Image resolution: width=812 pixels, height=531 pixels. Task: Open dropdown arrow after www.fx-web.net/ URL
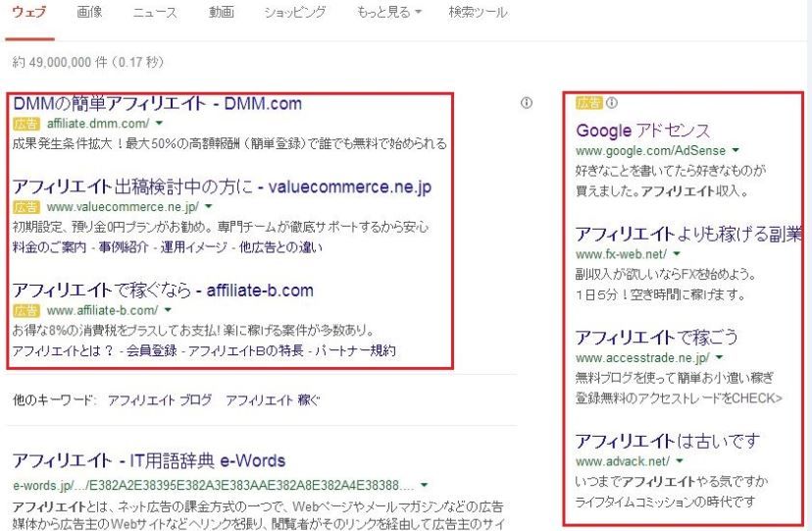[x=677, y=254]
